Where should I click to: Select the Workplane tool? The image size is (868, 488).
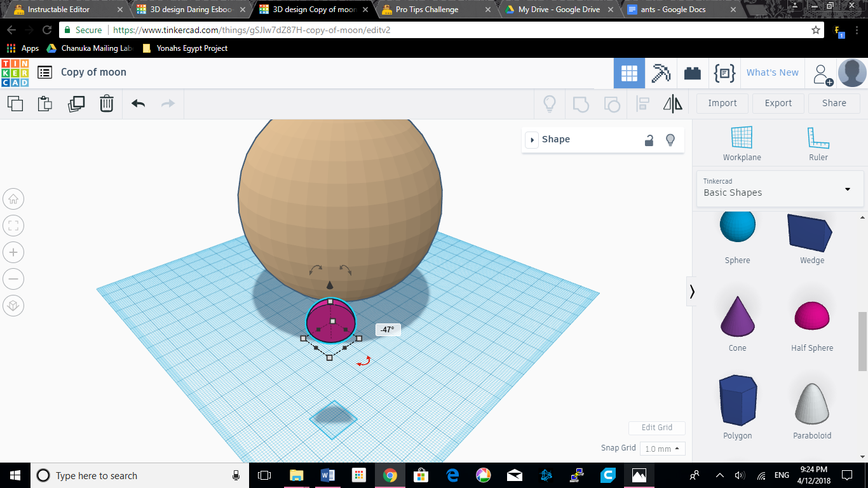742,144
